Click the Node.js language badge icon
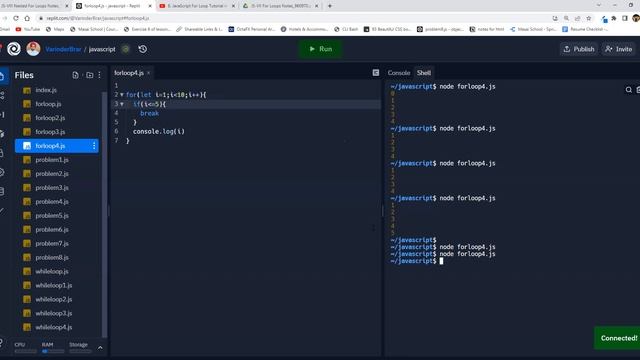This screenshot has height=360, width=640. click(126, 49)
